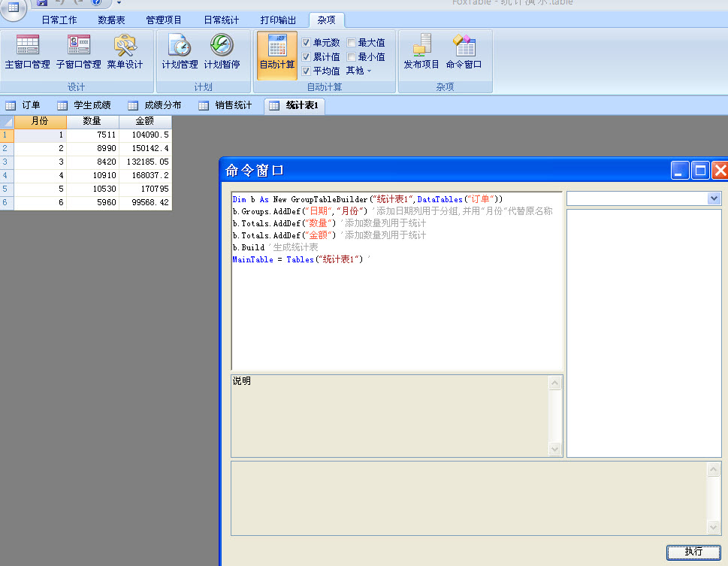This screenshot has height=566, width=728.
Task: Switch to 销售统计 table tab
Action: click(x=225, y=105)
